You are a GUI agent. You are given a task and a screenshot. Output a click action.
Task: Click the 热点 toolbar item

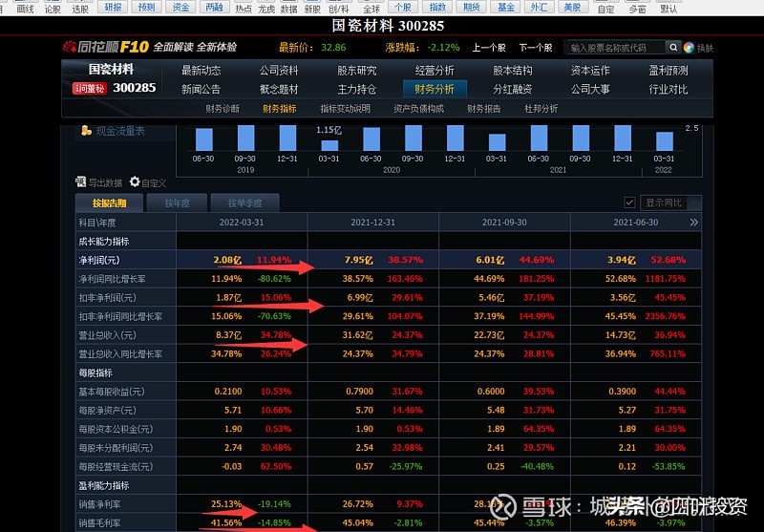tap(244, 9)
